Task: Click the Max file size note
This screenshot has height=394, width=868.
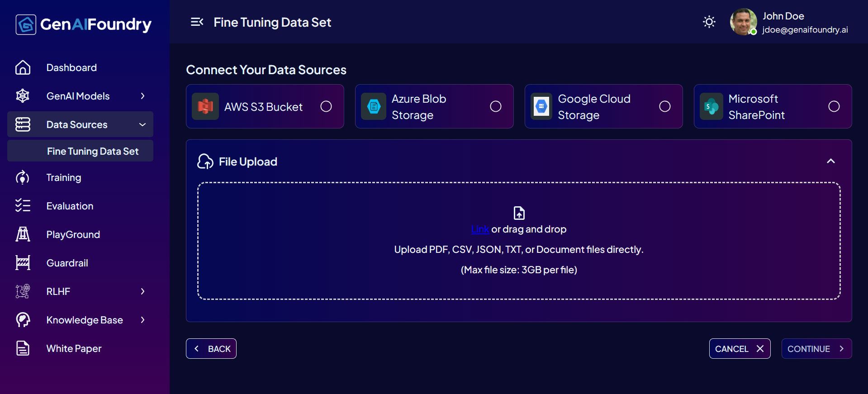Action: (519, 270)
